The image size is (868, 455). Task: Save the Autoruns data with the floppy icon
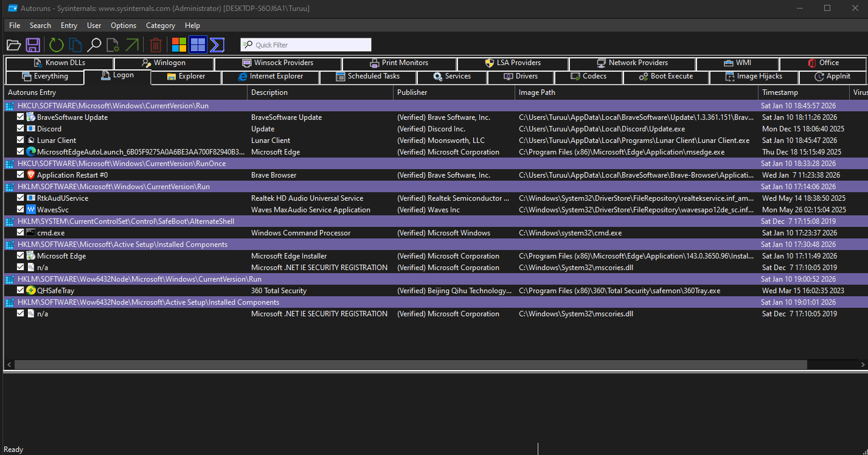[x=33, y=44]
